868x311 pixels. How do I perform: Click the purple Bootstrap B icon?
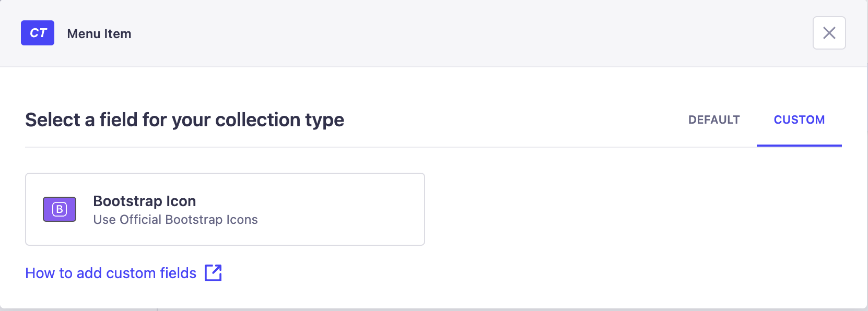60,209
